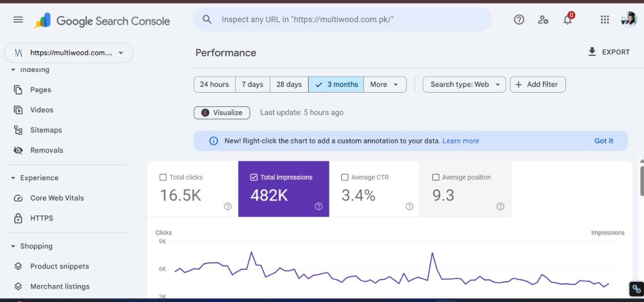
Task: Check the Average position metric
Action: pos(436,177)
